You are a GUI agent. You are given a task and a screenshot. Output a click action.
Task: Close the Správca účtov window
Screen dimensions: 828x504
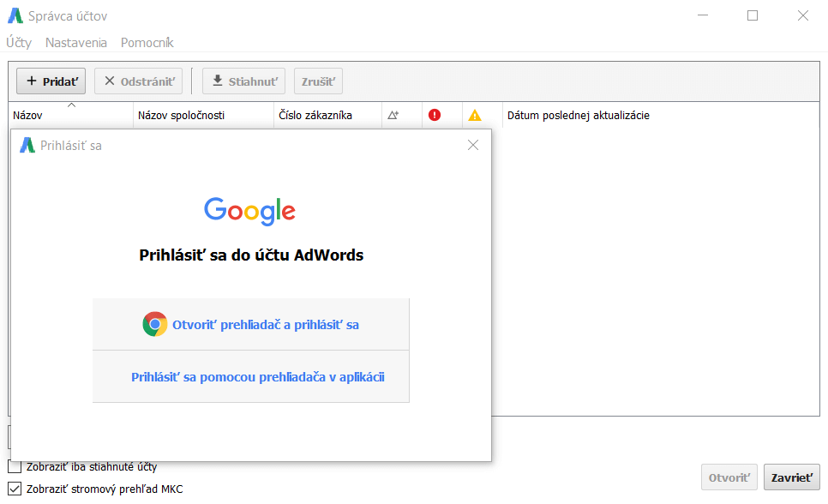tap(802, 15)
